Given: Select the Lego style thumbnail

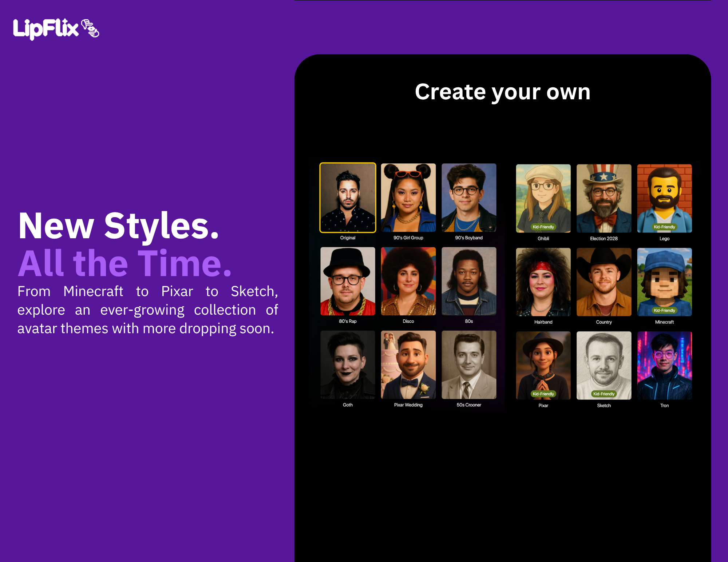Looking at the screenshot, I should coord(664,198).
